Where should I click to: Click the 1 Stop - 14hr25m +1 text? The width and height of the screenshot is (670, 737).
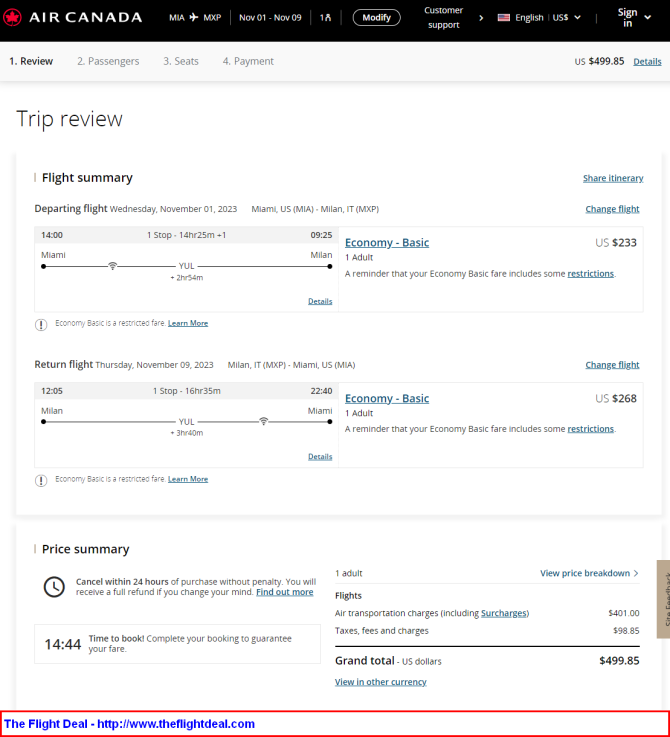coord(187,235)
